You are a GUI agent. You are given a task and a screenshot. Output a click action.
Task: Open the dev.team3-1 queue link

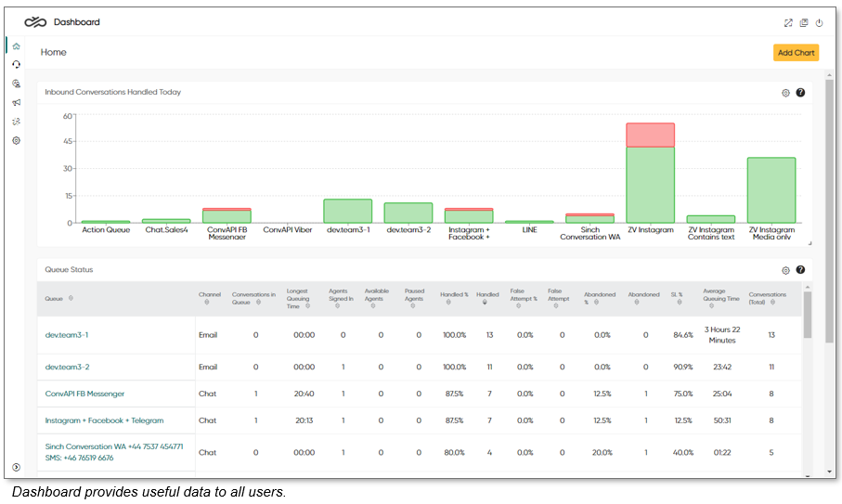point(67,335)
